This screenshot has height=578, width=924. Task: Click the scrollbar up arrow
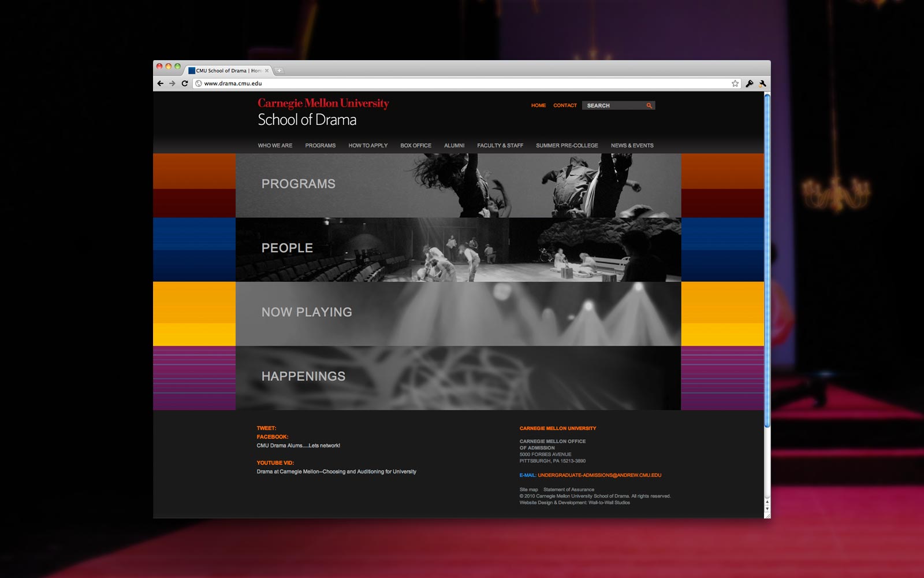tap(767, 502)
